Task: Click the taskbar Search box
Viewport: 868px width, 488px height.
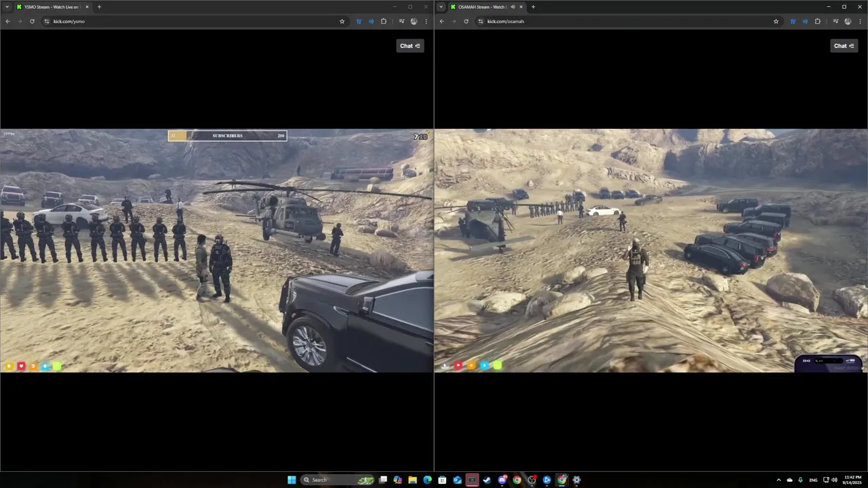Action: pyautogui.click(x=337, y=480)
